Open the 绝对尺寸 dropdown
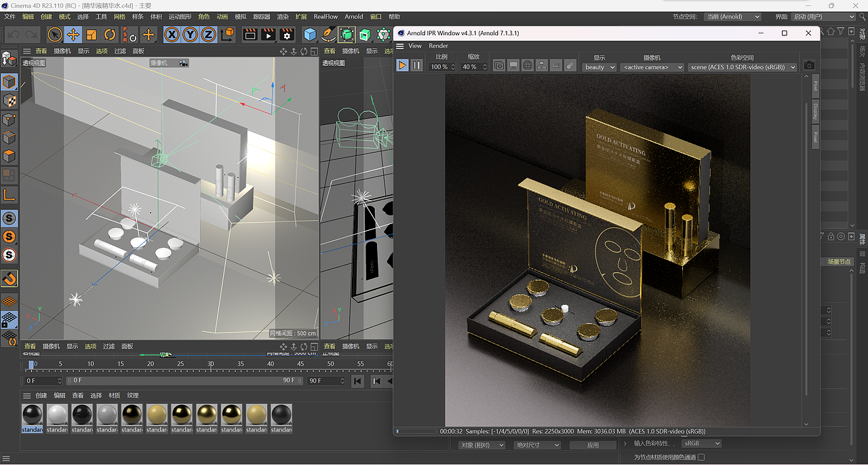 (537, 445)
